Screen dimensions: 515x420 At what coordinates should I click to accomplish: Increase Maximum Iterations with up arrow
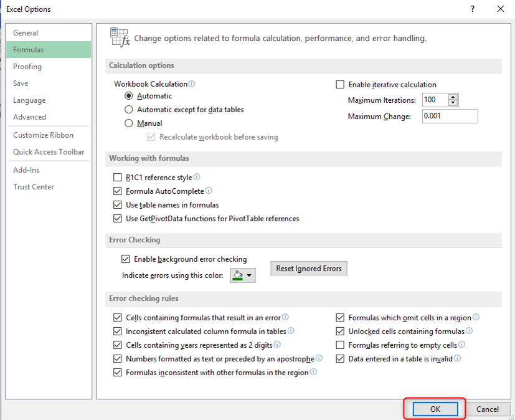pos(453,97)
